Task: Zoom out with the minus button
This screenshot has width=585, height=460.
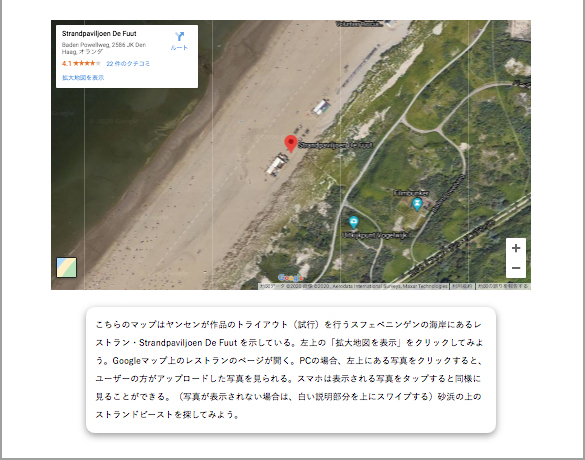Action: [x=516, y=268]
